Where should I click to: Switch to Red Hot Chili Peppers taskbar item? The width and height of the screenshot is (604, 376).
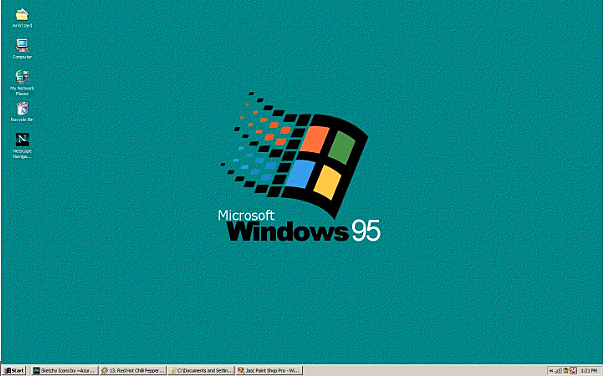[x=133, y=371]
